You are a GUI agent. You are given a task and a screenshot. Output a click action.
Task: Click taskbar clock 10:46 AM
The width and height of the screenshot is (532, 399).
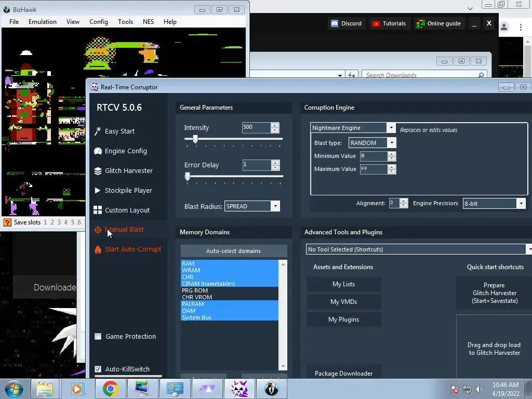click(506, 385)
